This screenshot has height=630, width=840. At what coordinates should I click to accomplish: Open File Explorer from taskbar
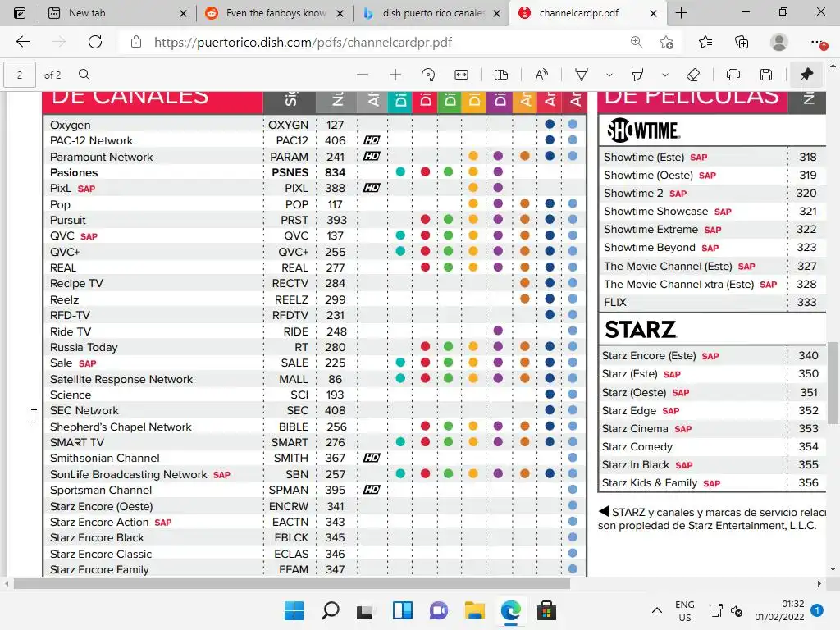point(475,610)
